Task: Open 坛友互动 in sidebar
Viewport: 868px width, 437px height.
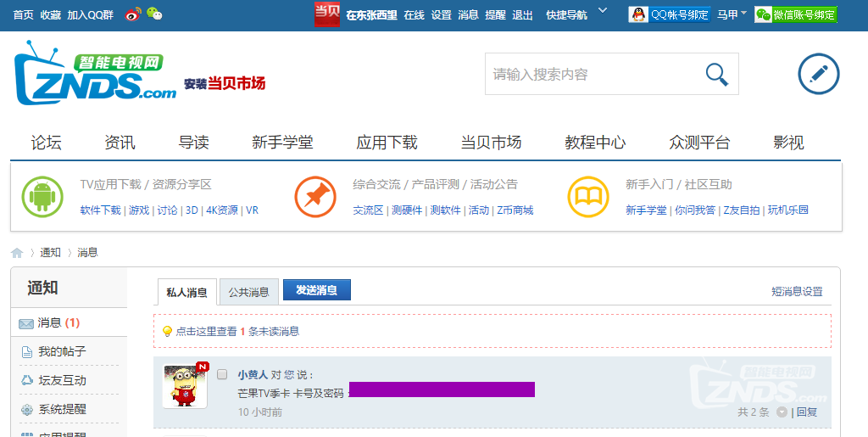Action: pos(62,380)
